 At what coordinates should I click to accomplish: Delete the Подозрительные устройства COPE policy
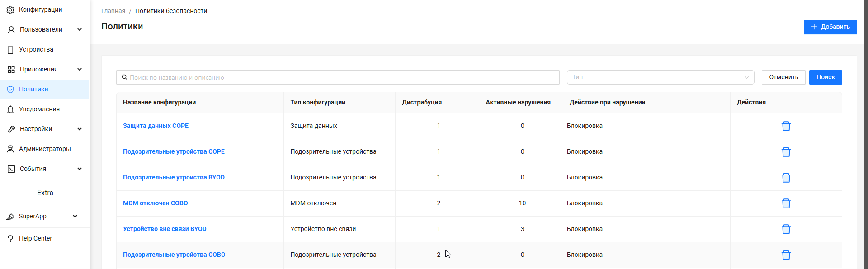[786, 152]
